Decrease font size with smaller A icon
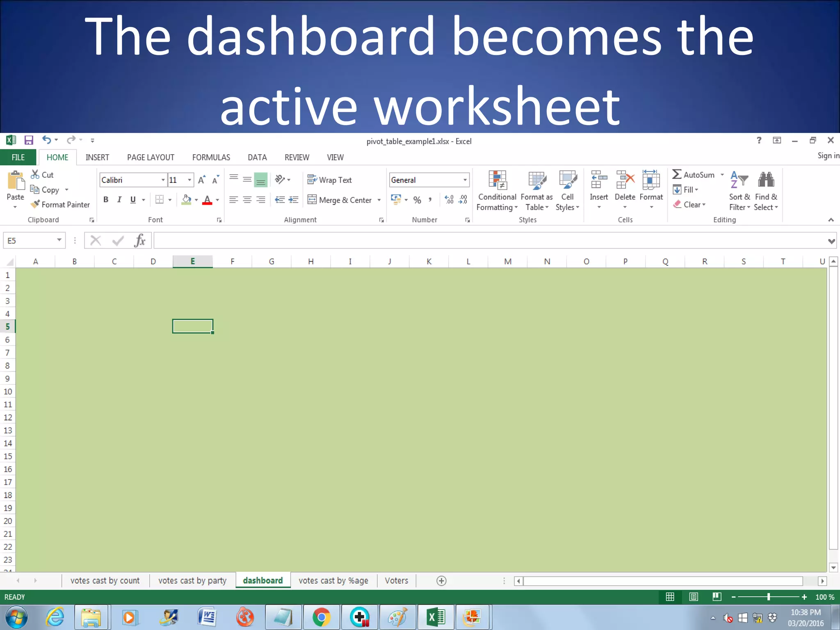Screen dimensions: 840x630 (215, 180)
